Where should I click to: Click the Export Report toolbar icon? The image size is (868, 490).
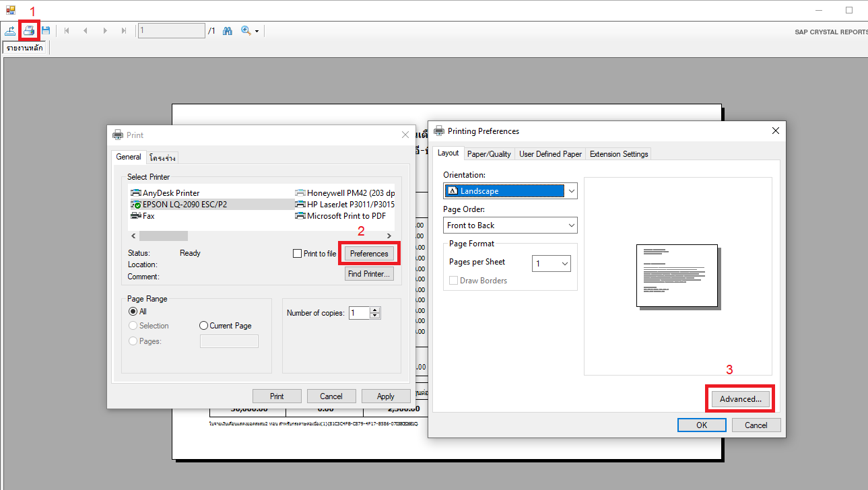tap(11, 31)
